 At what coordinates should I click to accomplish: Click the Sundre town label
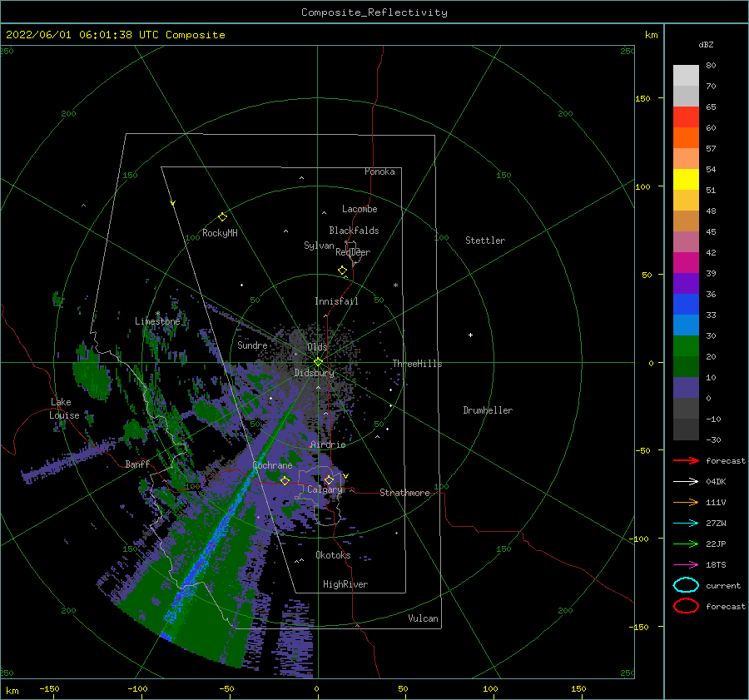(252, 345)
